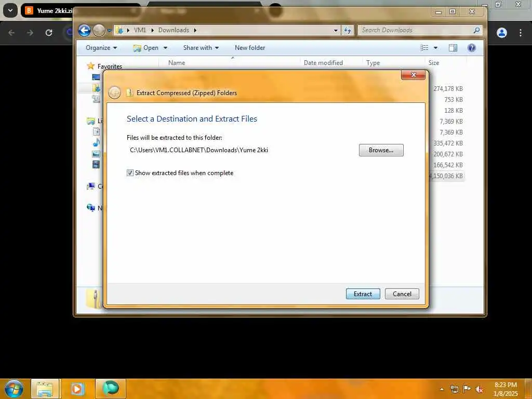
Task: Select file sized 335,472 KB
Action: coord(448,143)
